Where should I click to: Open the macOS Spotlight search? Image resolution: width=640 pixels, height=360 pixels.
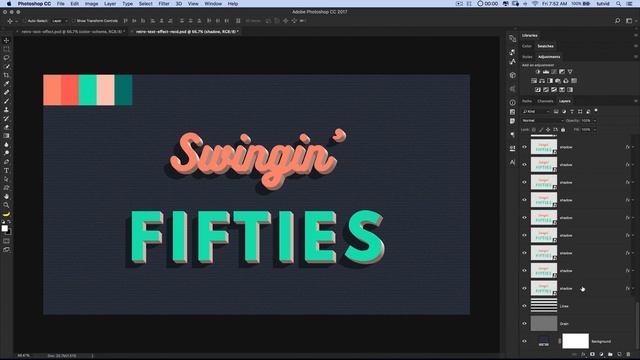point(619,4)
